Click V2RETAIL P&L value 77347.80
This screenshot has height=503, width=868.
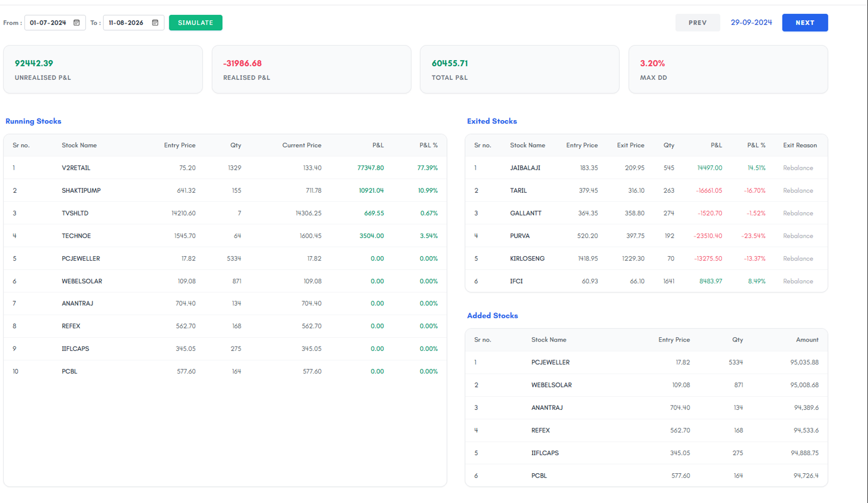click(370, 168)
